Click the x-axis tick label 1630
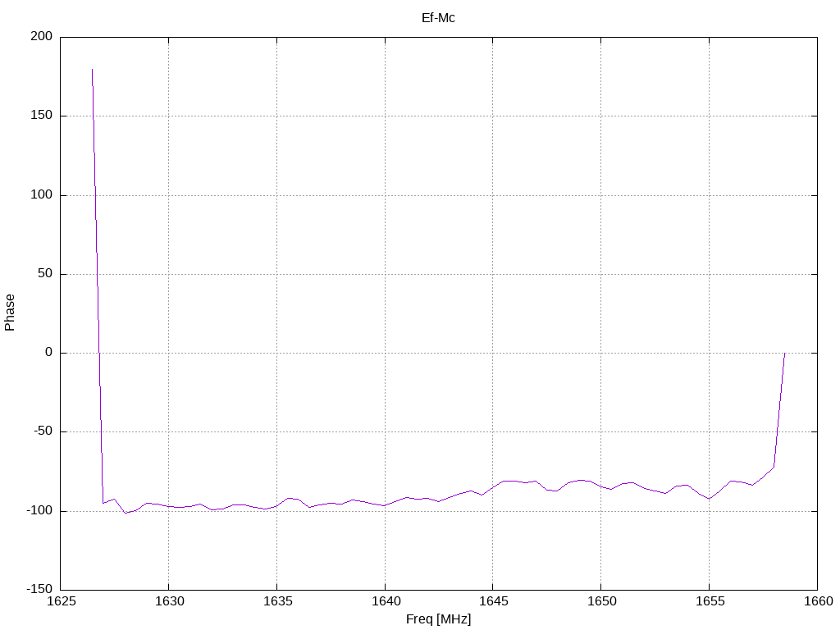This screenshot has height=630, width=840. click(169, 601)
